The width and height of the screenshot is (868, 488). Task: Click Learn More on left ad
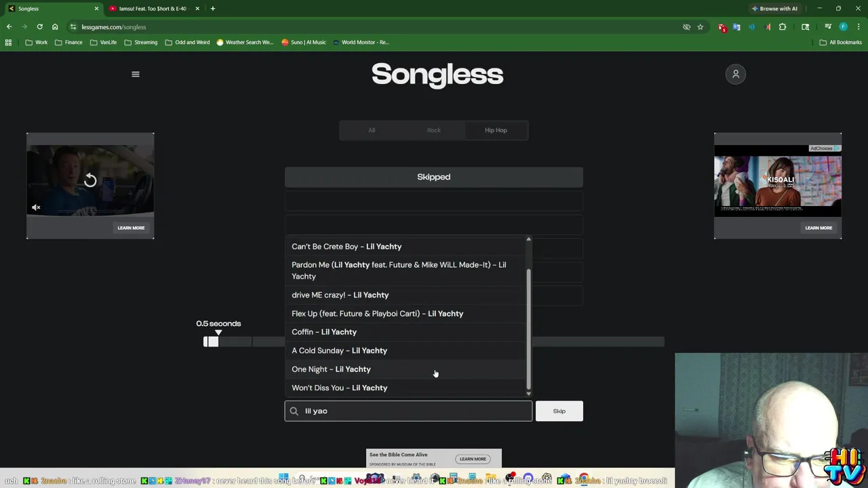coord(131,228)
